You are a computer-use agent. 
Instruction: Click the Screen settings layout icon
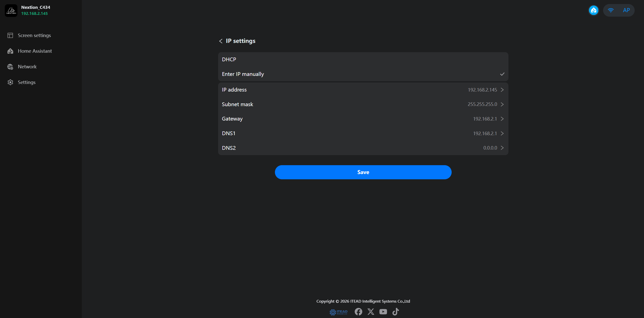pos(10,35)
